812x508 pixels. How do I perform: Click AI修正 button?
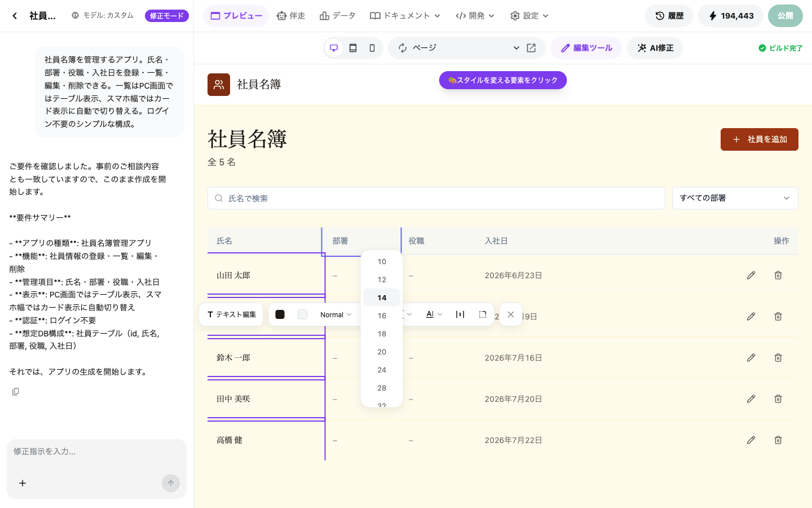(655, 48)
